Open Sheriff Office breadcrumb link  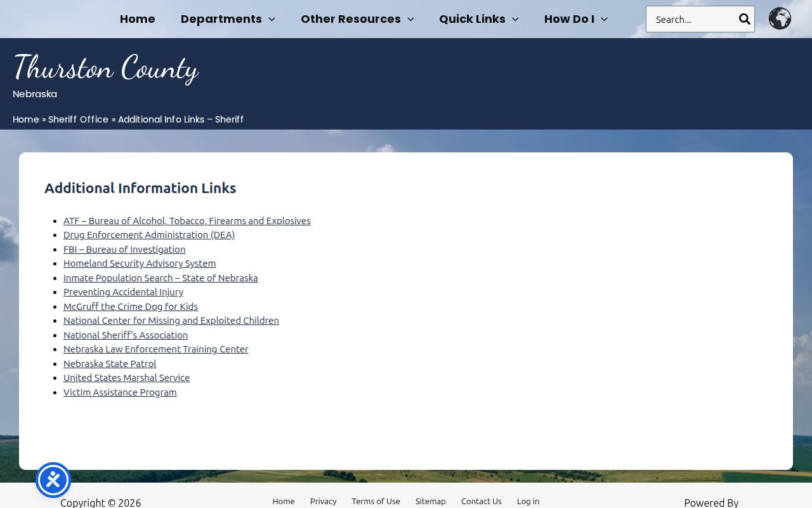coord(79,119)
